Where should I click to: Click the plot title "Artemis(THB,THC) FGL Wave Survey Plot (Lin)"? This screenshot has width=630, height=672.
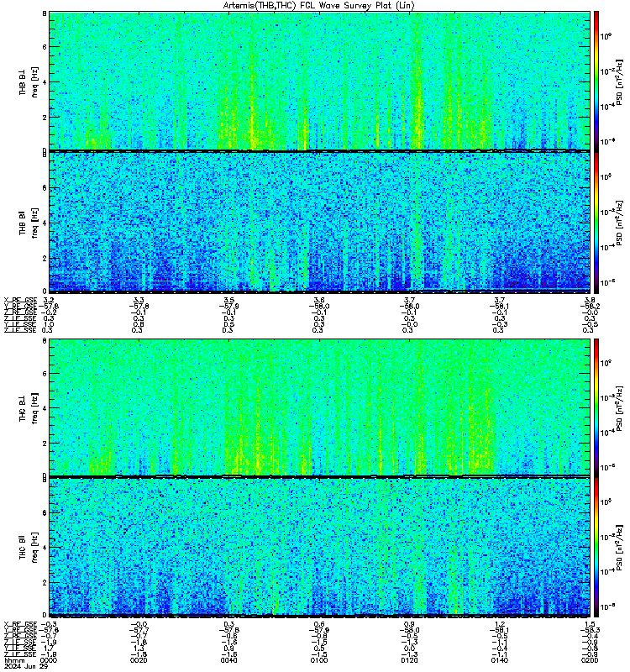319,6
